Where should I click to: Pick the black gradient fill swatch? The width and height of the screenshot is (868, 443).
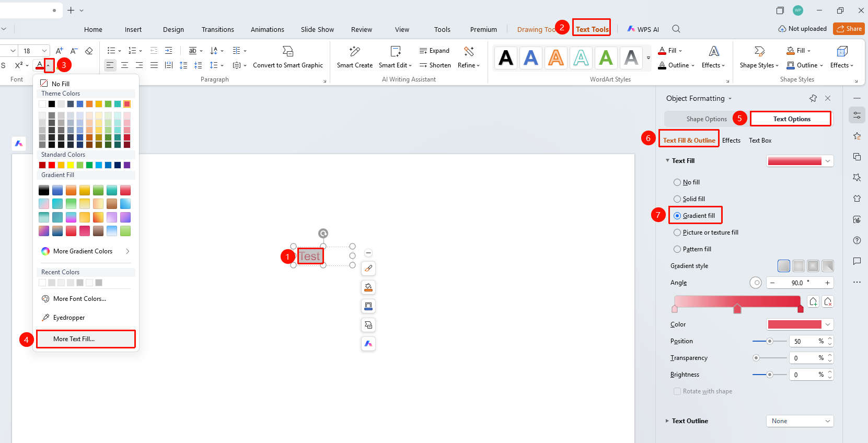(44, 190)
